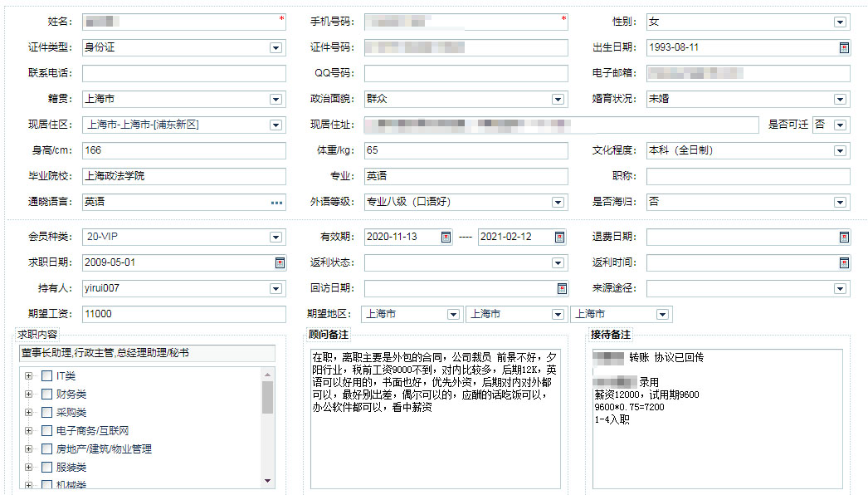Open the 外语等级 dropdown

pyautogui.click(x=558, y=203)
